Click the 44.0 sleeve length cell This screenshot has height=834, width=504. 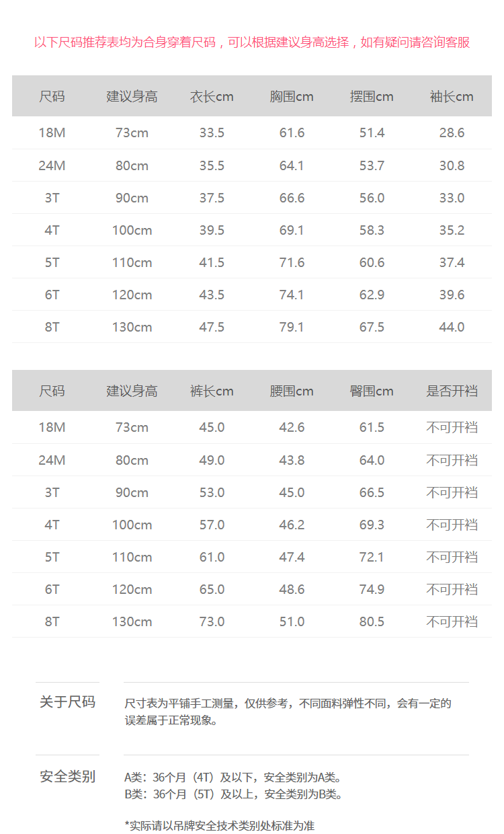452,327
